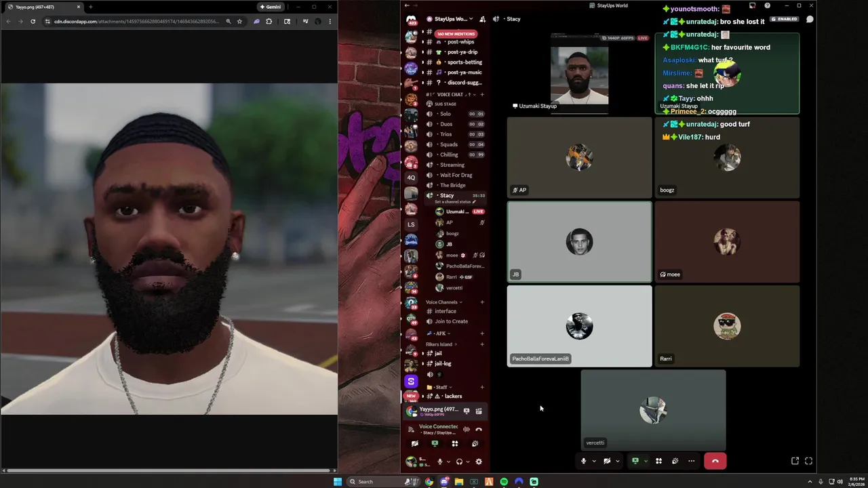This screenshot has height=488, width=868.
Task: Join the Wait For Drag voice channel
Action: [454, 175]
